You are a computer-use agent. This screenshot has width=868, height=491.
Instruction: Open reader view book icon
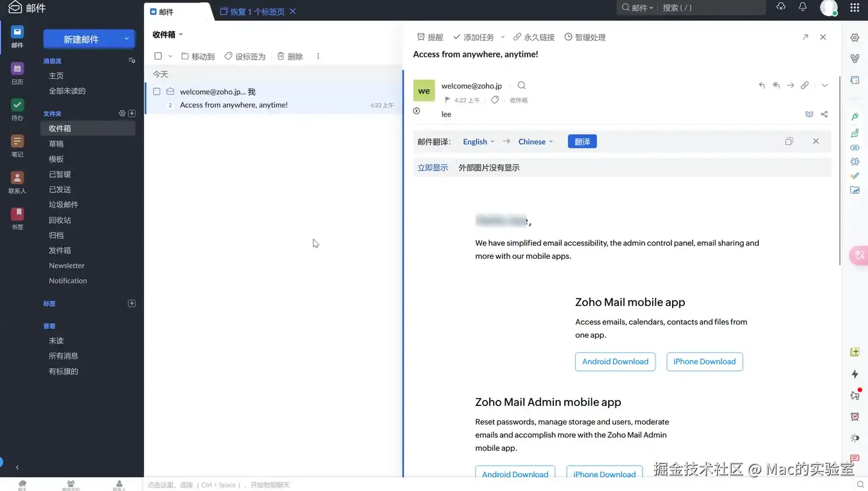810,114
